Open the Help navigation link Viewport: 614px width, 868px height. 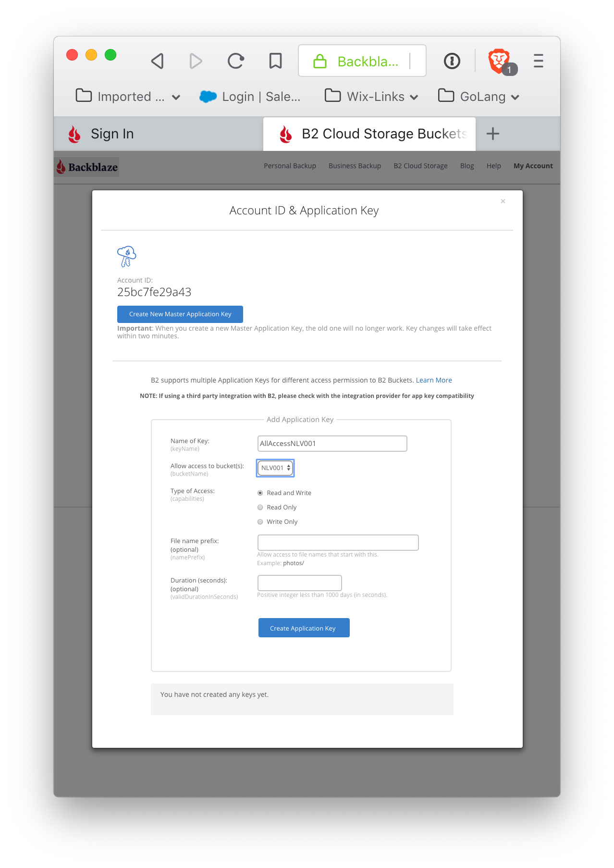(x=493, y=166)
